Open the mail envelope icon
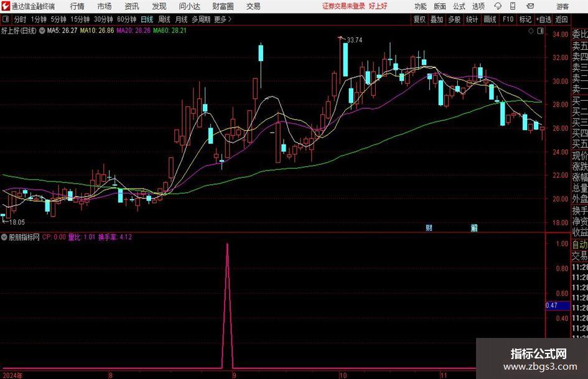The height and width of the screenshot is (379, 588). pos(530,6)
